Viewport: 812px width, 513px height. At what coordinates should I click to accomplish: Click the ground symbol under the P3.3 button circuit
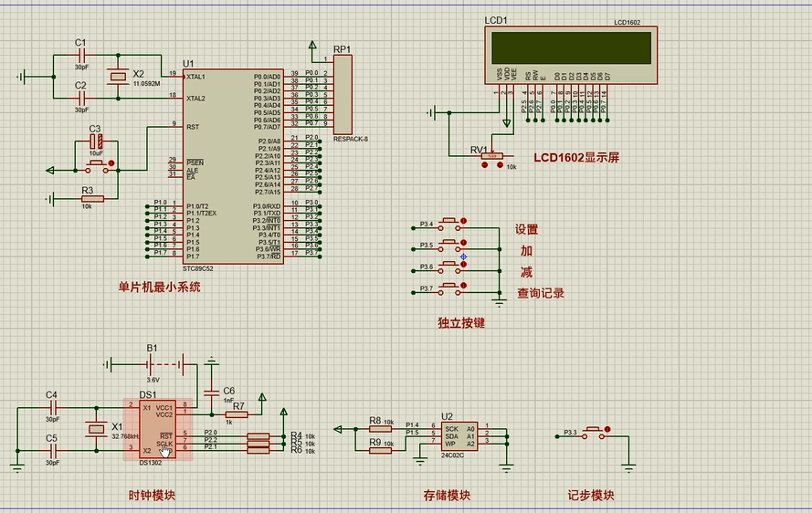[628, 469]
